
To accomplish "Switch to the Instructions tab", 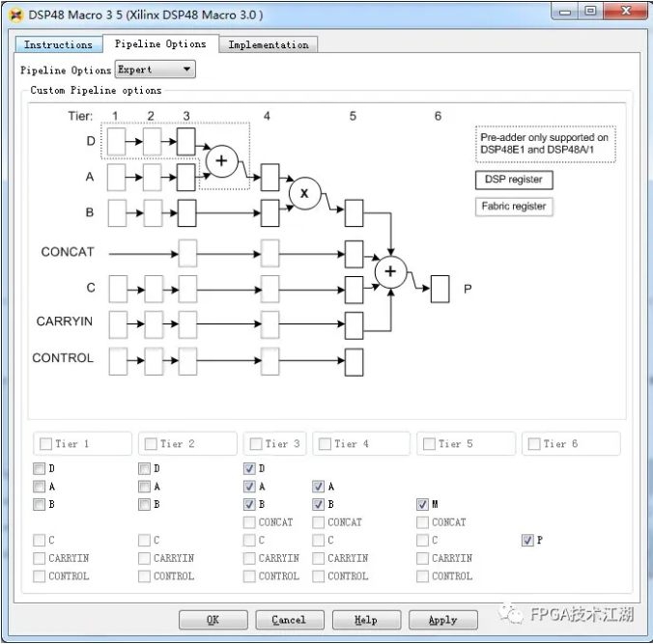I will click(58, 44).
